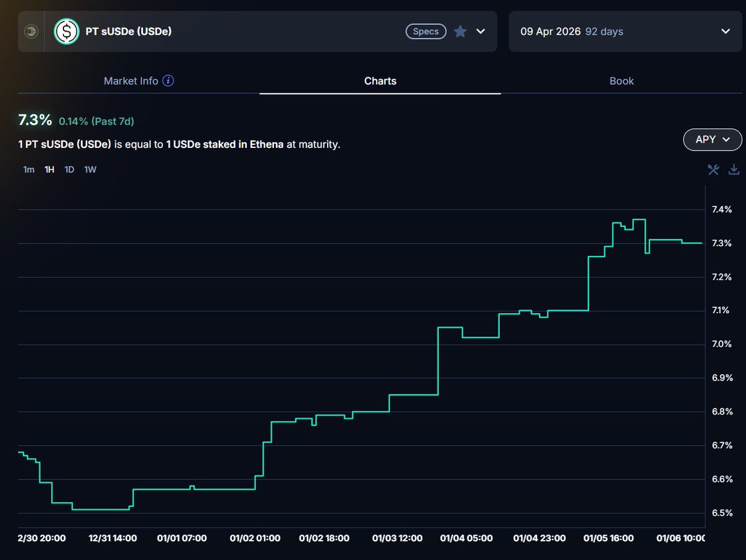Click the 6.8% y-axis label

tap(721, 411)
